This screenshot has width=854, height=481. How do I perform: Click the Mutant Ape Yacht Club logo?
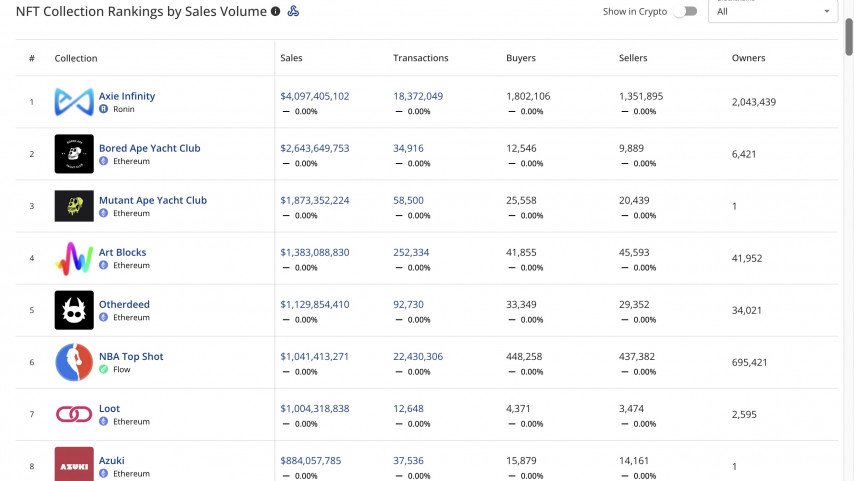(74, 206)
